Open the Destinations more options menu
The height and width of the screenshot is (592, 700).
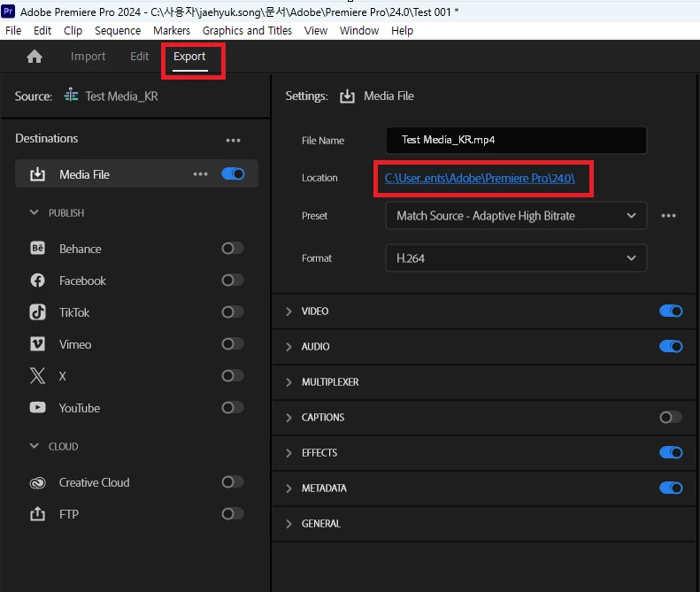(x=233, y=140)
